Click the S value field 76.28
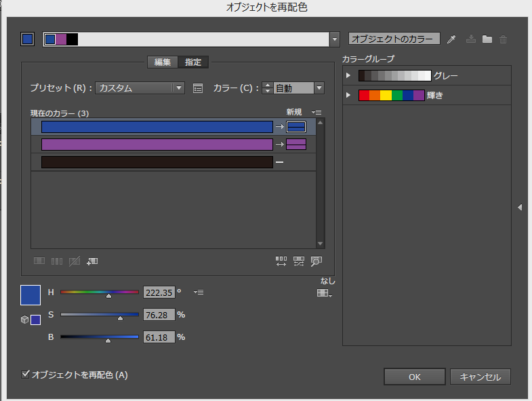The width and height of the screenshot is (532, 401). [159, 315]
